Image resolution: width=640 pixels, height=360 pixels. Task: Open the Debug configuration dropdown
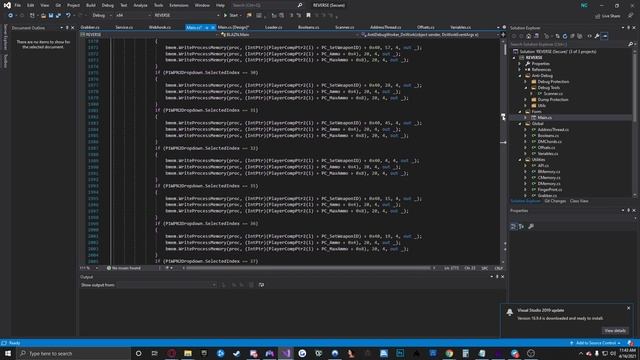(102, 16)
